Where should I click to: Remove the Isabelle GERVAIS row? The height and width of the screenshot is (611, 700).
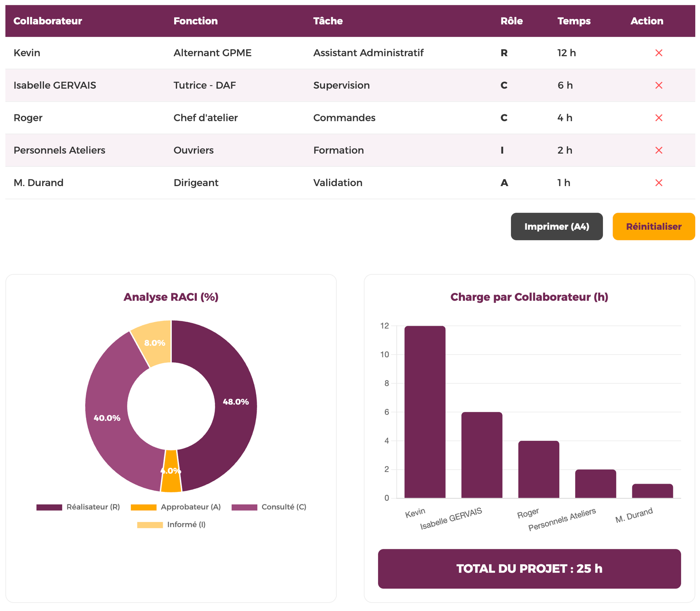(x=658, y=85)
